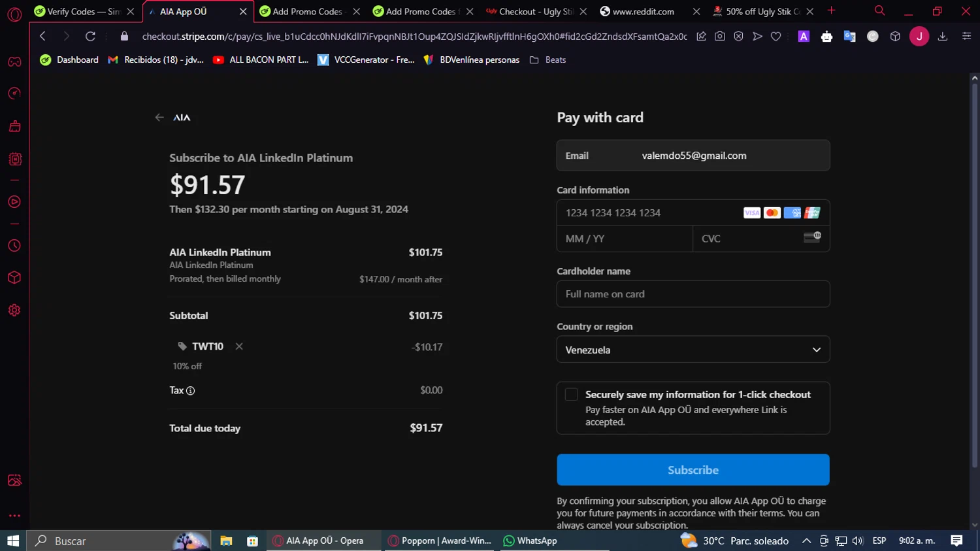
Task: Open the Microsoft Store taskbar icon
Action: [252, 541]
